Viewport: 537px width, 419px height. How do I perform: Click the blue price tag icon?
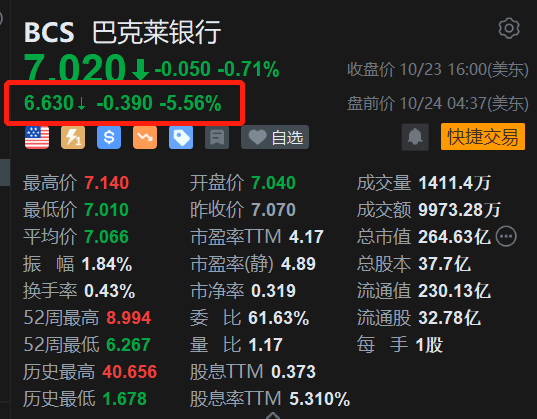tap(181, 137)
